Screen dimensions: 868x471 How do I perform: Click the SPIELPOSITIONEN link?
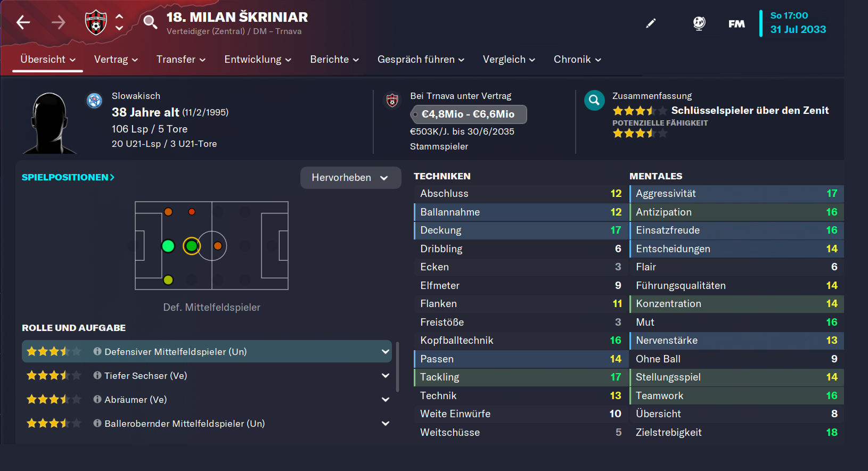(68, 177)
